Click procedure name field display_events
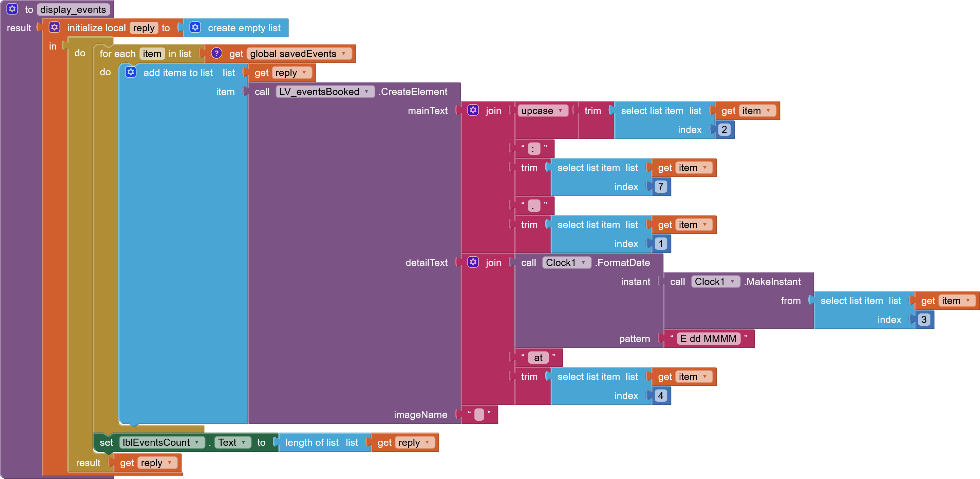The width and height of the screenshot is (980, 479). click(x=73, y=9)
